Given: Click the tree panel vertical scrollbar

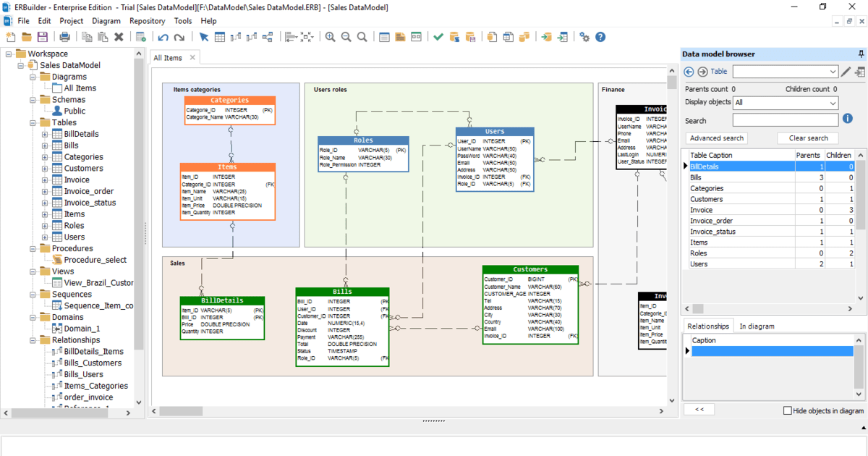Looking at the screenshot, I should (x=140, y=203).
